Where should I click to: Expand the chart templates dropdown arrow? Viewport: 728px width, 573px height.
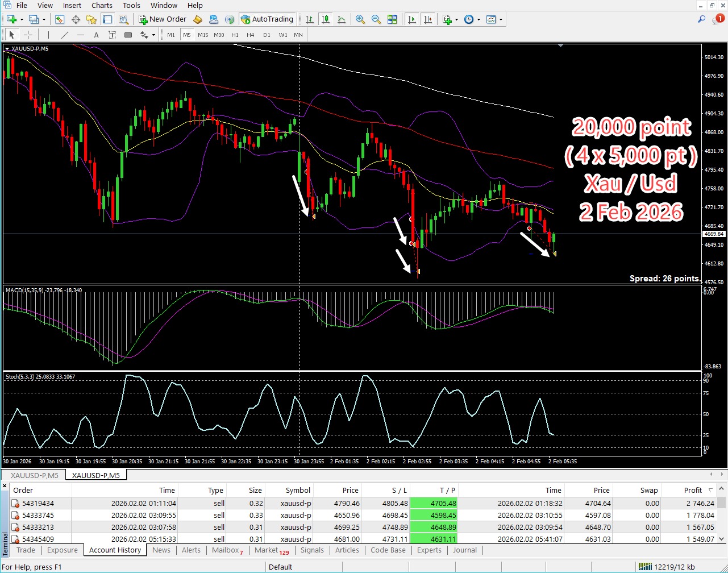501,20
